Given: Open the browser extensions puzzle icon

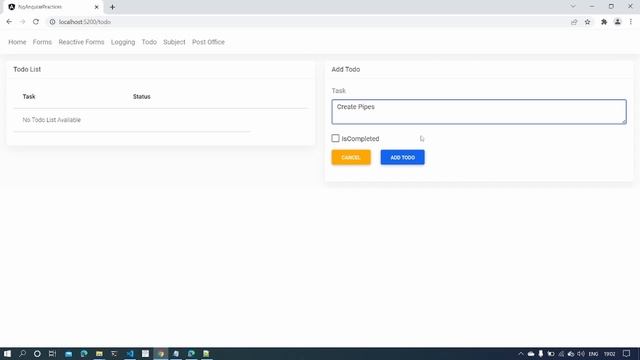Looking at the screenshot, I should (604, 22).
